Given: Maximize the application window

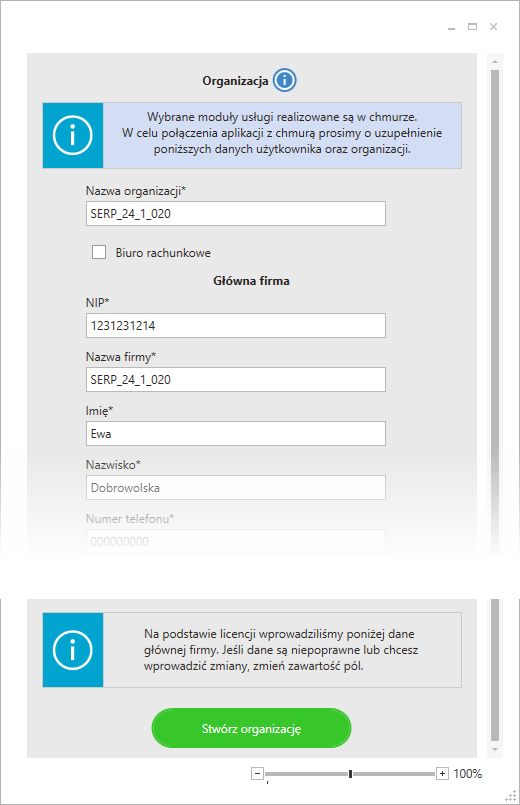Looking at the screenshot, I should 472,26.
